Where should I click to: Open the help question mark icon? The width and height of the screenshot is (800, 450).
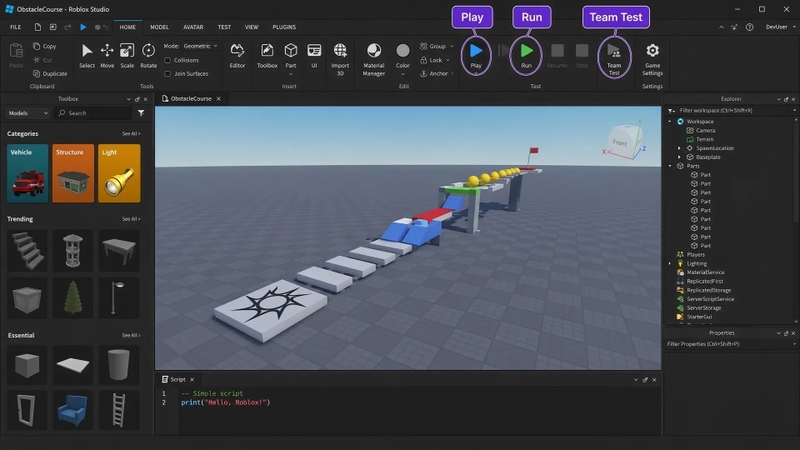749,27
